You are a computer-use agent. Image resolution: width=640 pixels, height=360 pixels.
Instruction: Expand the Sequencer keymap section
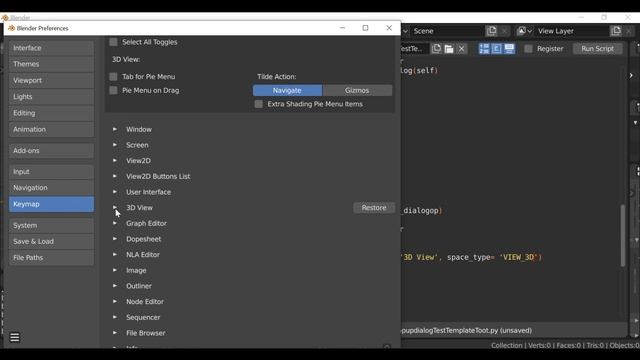(x=115, y=317)
